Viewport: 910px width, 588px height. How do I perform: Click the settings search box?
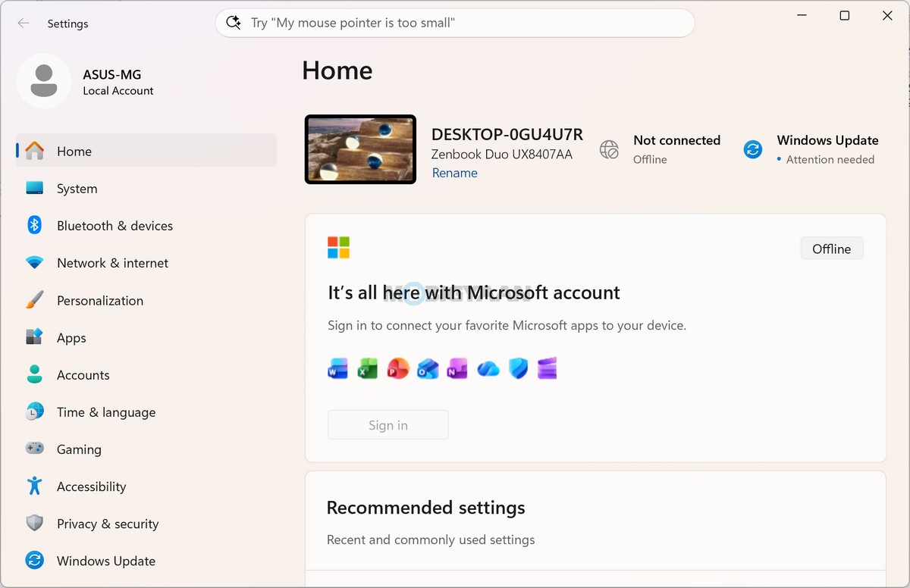point(455,23)
